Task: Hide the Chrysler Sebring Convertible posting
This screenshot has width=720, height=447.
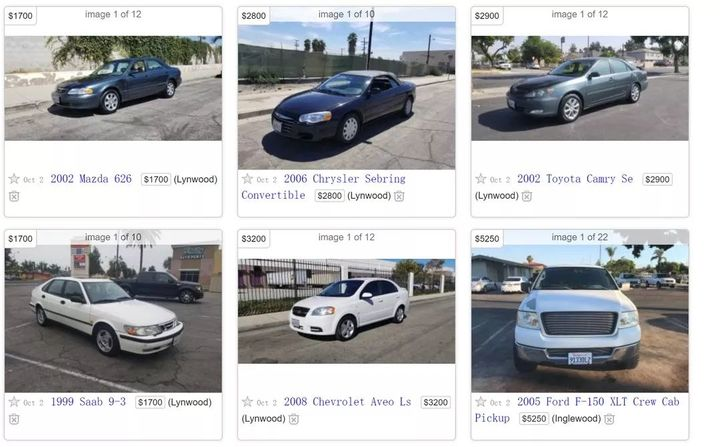Action: coord(399,196)
